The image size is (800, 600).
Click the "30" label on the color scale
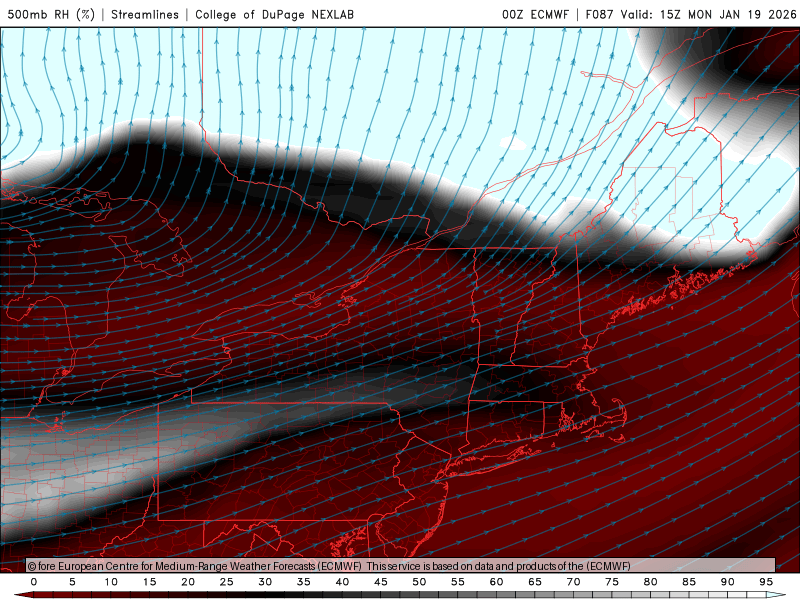[265, 582]
